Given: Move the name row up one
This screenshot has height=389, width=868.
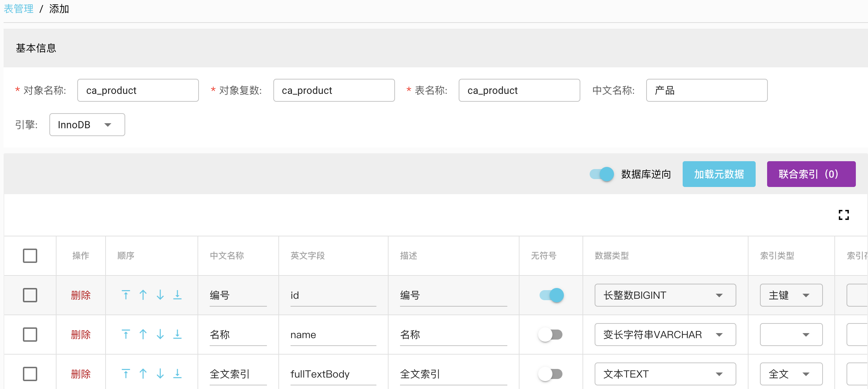Looking at the screenshot, I should tap(143, 334).
